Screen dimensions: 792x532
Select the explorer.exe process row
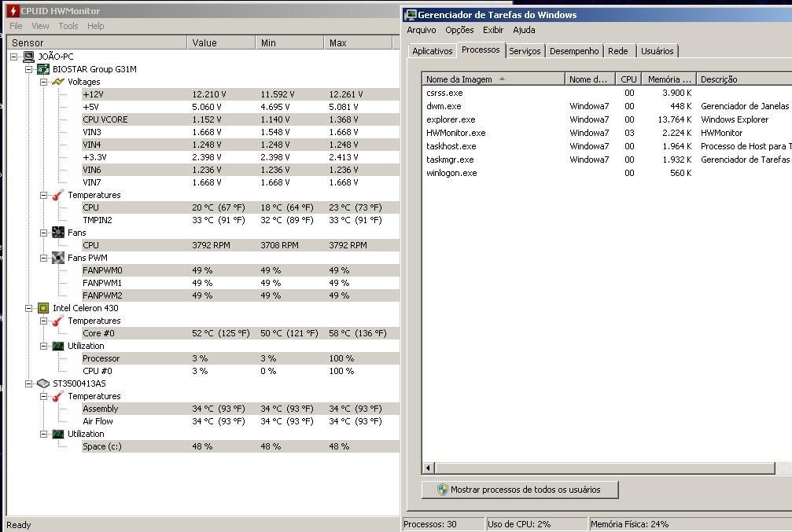(606, 119)
